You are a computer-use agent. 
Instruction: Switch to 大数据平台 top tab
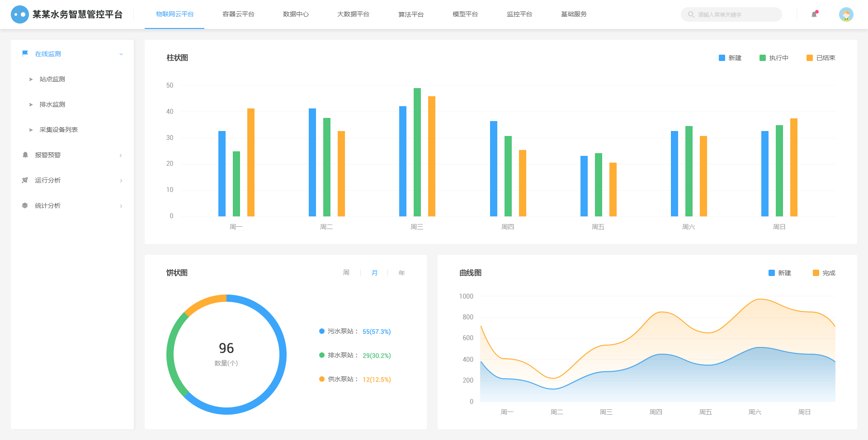[x=353, y=14]
